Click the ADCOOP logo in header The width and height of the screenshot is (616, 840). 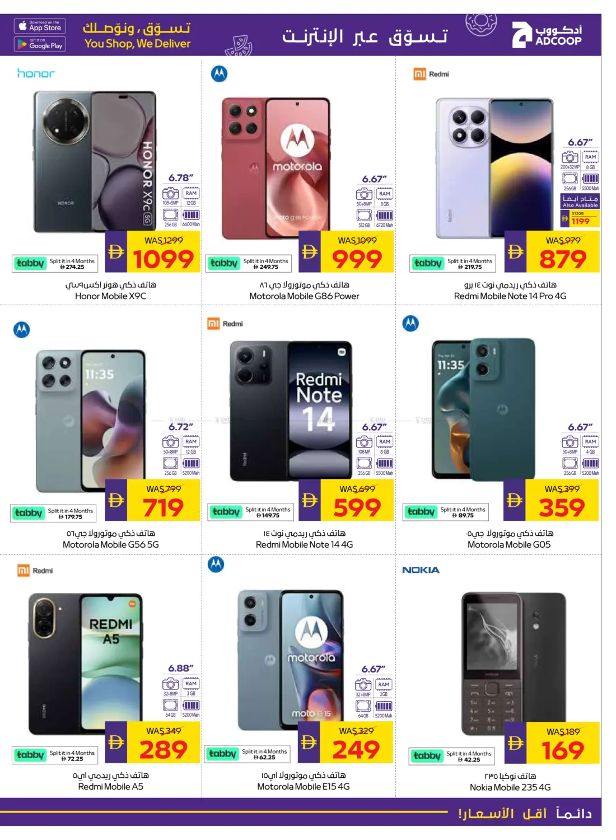(x=547, y=35)
